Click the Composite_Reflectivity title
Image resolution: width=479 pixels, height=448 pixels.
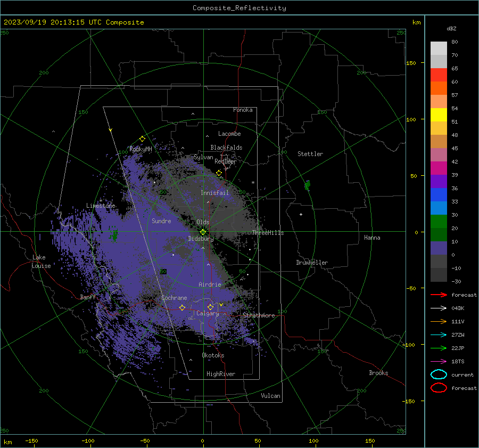[x=239, y=8]
